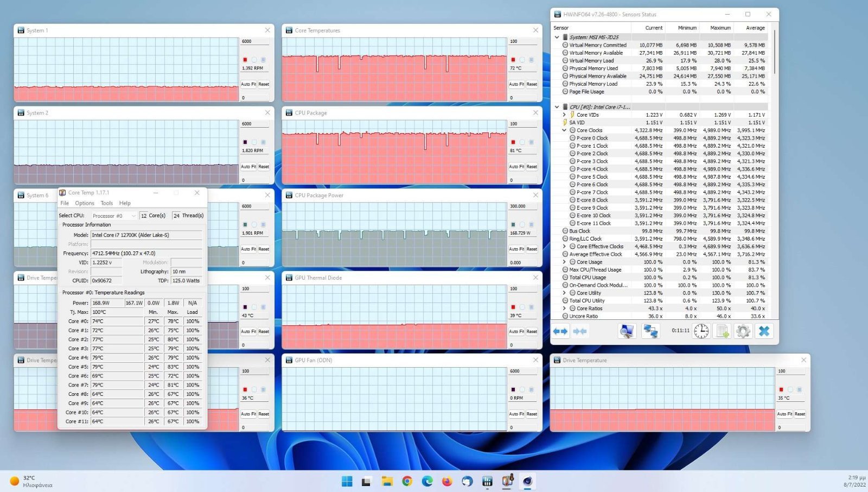Click the 6000 maximum field in System 1
Image resolution: width=868 pixels, height=492 pixels.
point(254,41)
